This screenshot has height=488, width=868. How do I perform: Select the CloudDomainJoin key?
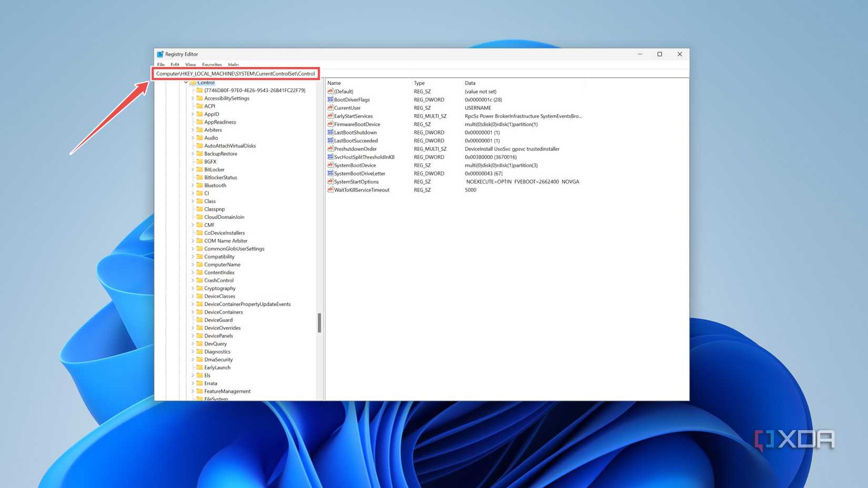pyautogui.click(x=224, y=217)
